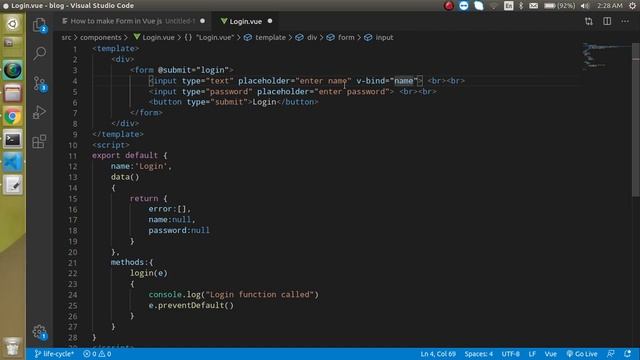
Task: Click the volume icon in top panel
Action: pyautogui.click(x=585, y=6)
